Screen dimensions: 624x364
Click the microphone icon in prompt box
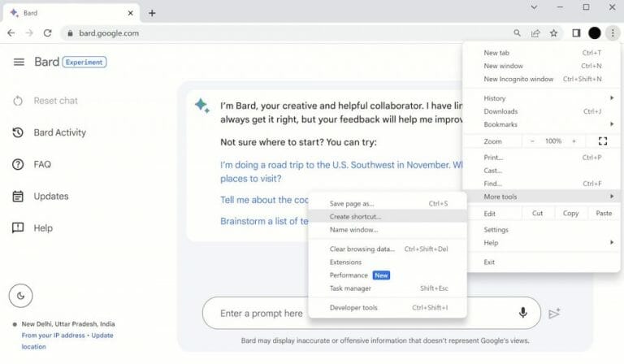523,313
